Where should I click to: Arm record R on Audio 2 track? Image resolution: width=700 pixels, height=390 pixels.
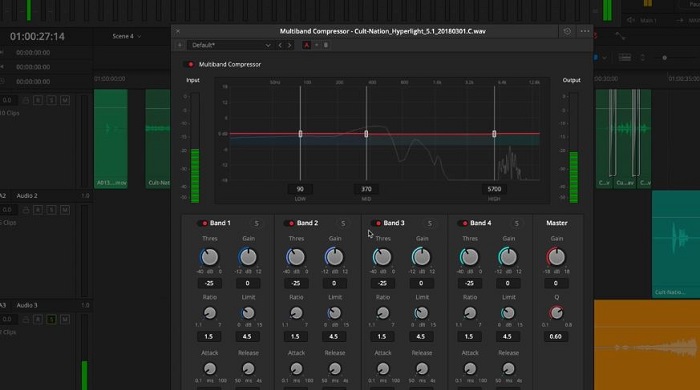pyautogui.click(x=38, y=210)
